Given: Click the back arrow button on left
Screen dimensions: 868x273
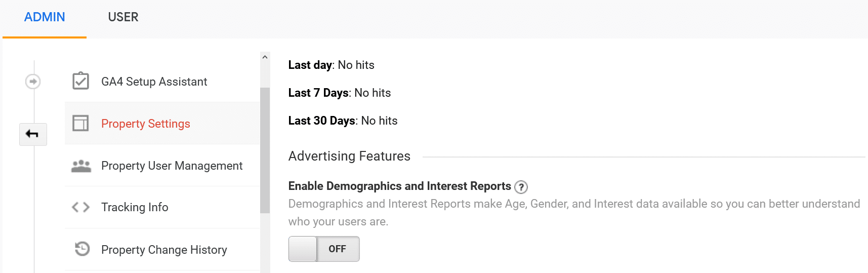Looking at the screenshot, I should point(33,134).
